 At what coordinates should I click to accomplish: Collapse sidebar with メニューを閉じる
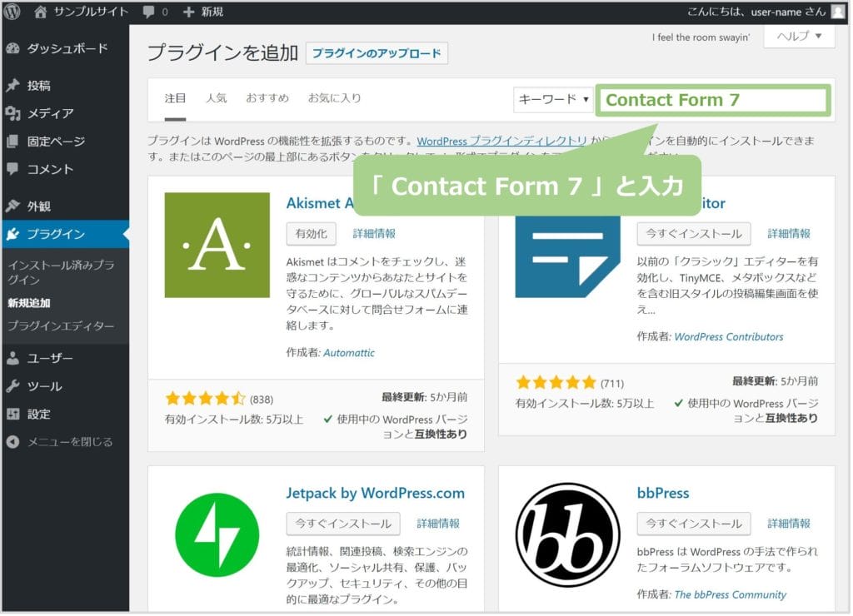click(69, 442)
